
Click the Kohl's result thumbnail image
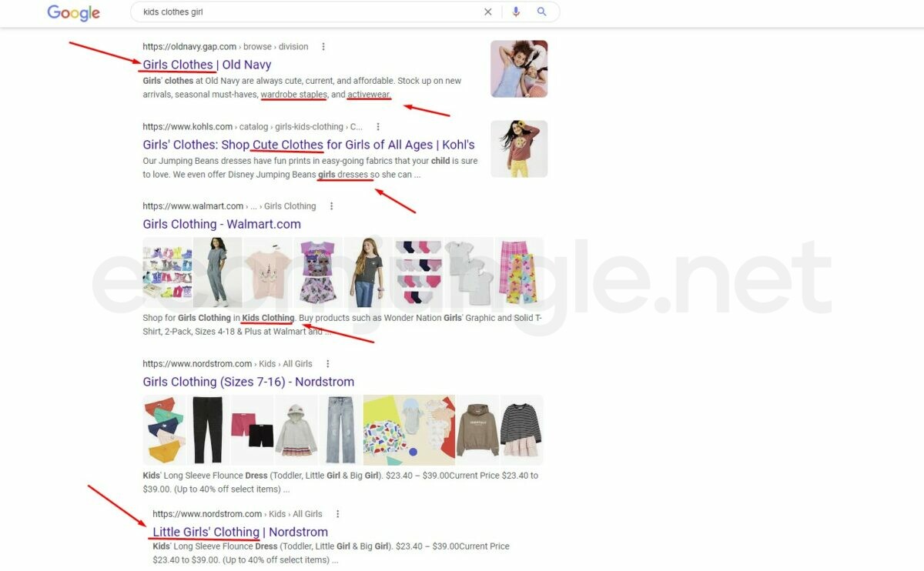coord(519,149)
